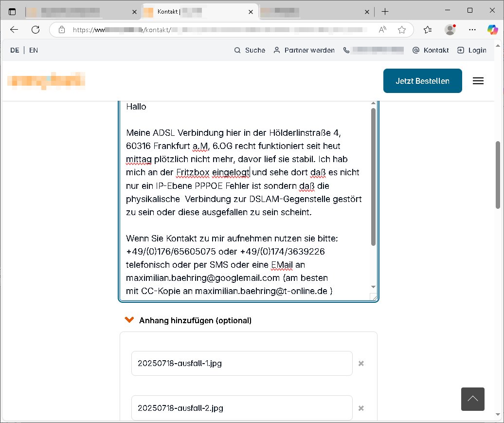Screen dimensions: 504x423
Task: Open the browser settings three-dot menu
Action: tap(472, 30)
